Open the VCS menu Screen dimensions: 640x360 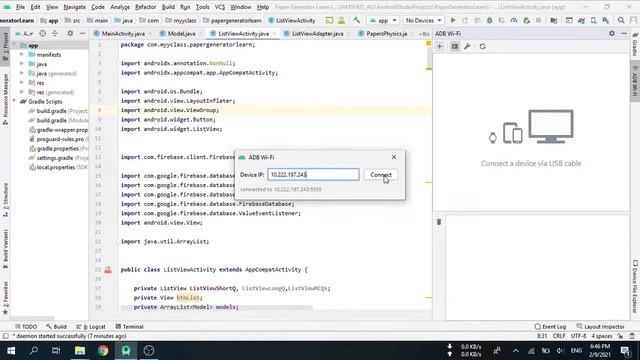coord(220,7)
